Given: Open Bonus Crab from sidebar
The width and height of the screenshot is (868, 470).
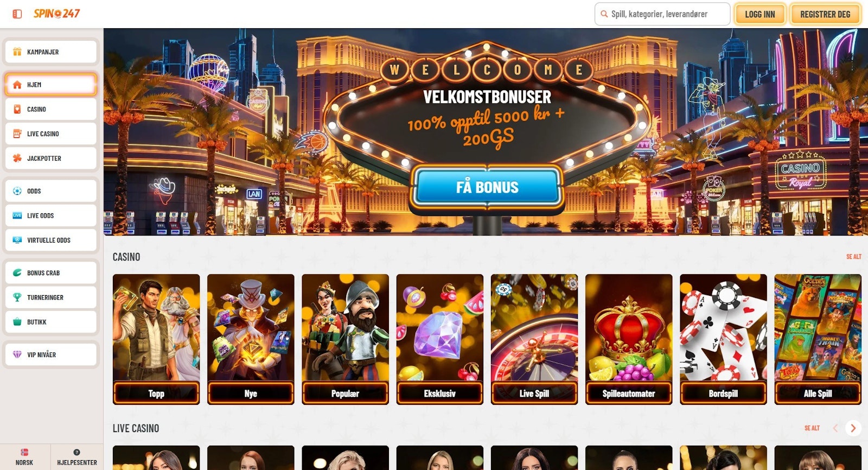Looking at the screenshot, I should point(51,273).
